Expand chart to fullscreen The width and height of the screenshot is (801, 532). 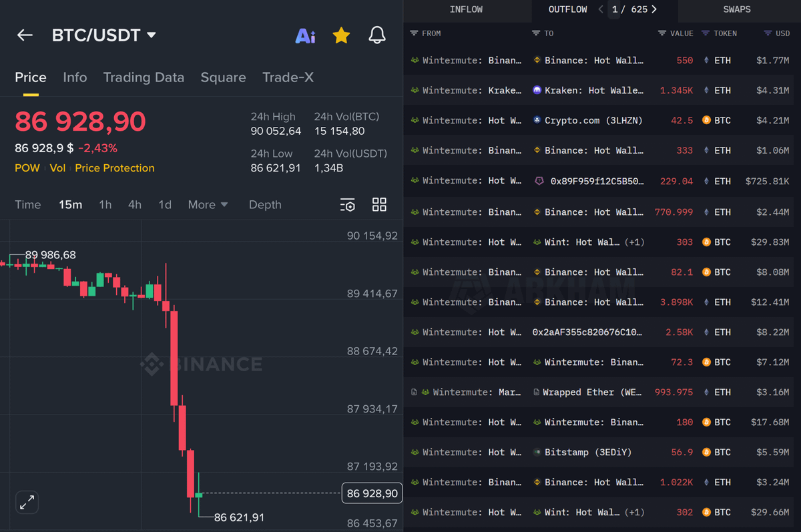pos(27,503)
